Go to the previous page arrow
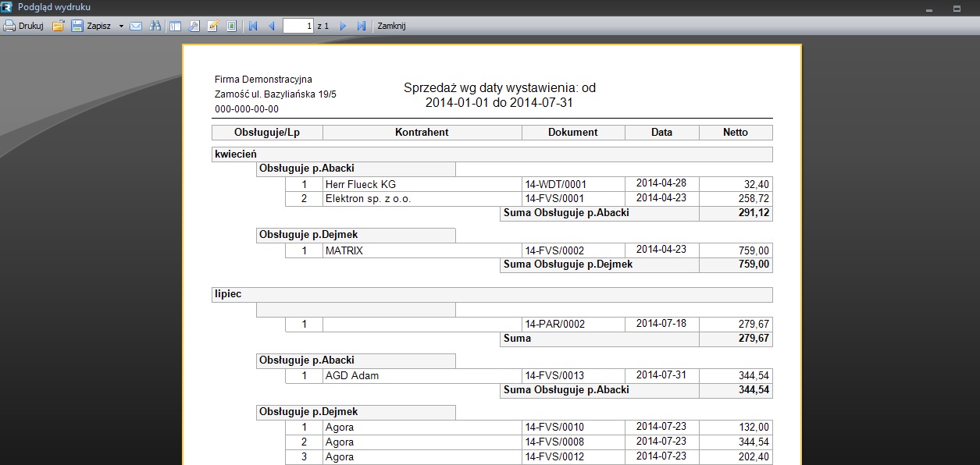Screen dimensions: 980x465 tap(272, 26)
